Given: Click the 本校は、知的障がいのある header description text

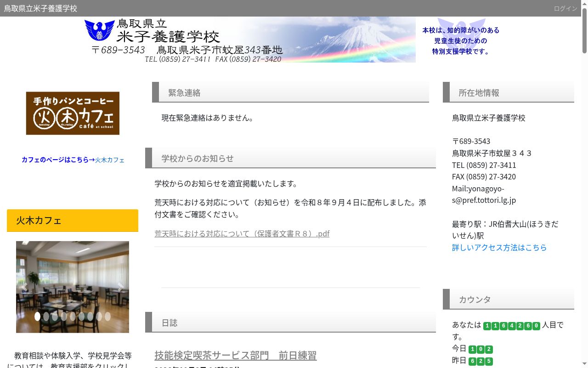Looking at the screenshot, I should point(461,40).
